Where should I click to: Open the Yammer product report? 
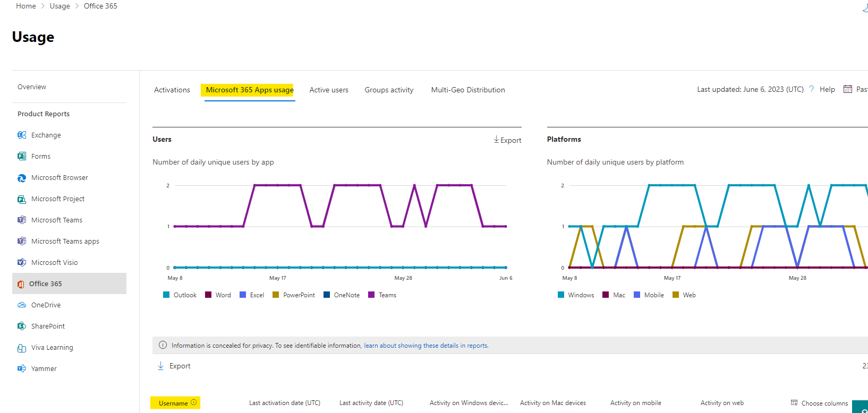point(44,368)
